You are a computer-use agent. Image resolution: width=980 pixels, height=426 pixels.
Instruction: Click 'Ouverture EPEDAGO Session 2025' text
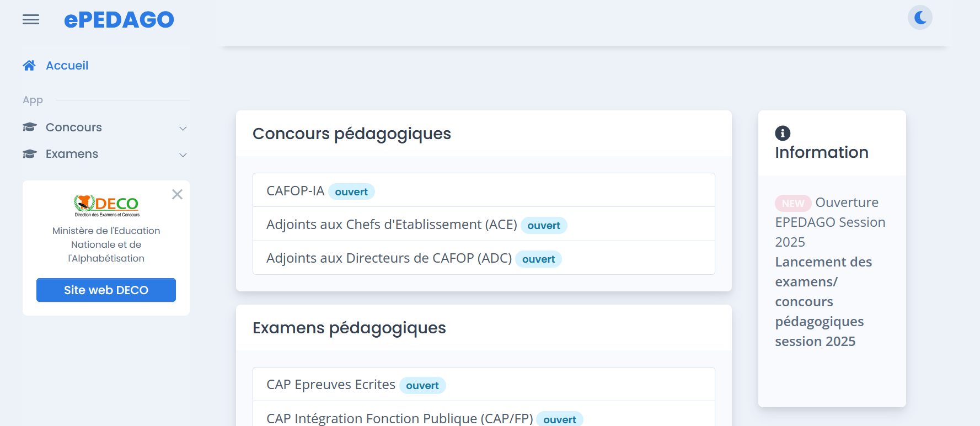click(830, 222)
